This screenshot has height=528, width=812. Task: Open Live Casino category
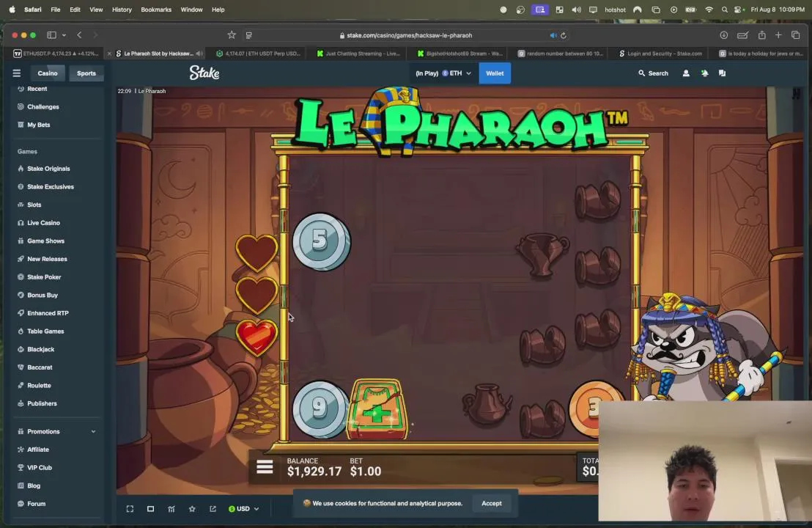[43, 223]
